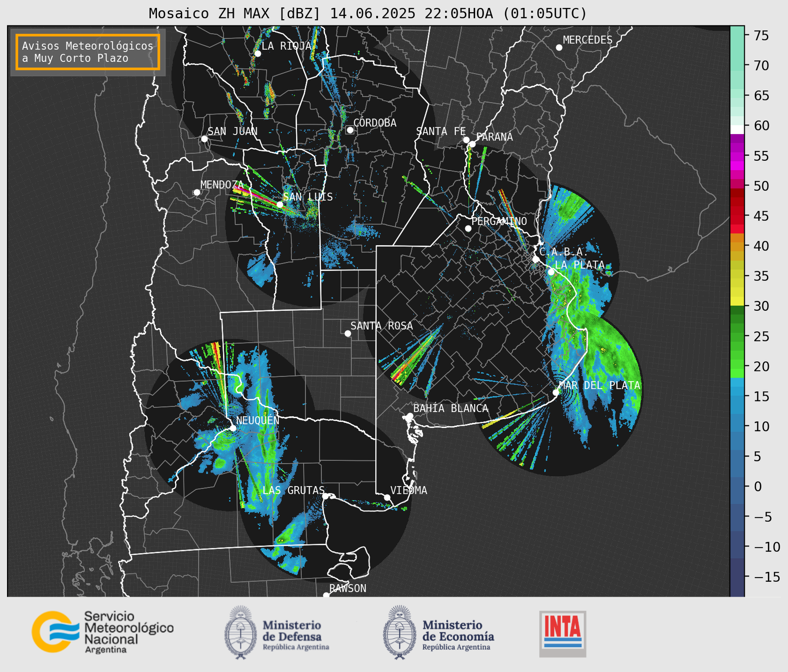
Task: Click the RAWSON label
Action: click(348, 588)
